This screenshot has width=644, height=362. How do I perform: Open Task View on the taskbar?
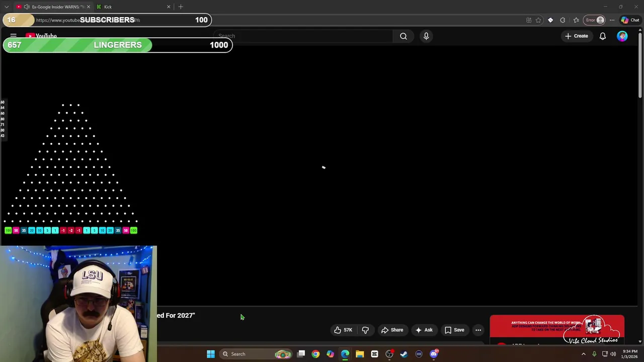(x=301, y=354)
